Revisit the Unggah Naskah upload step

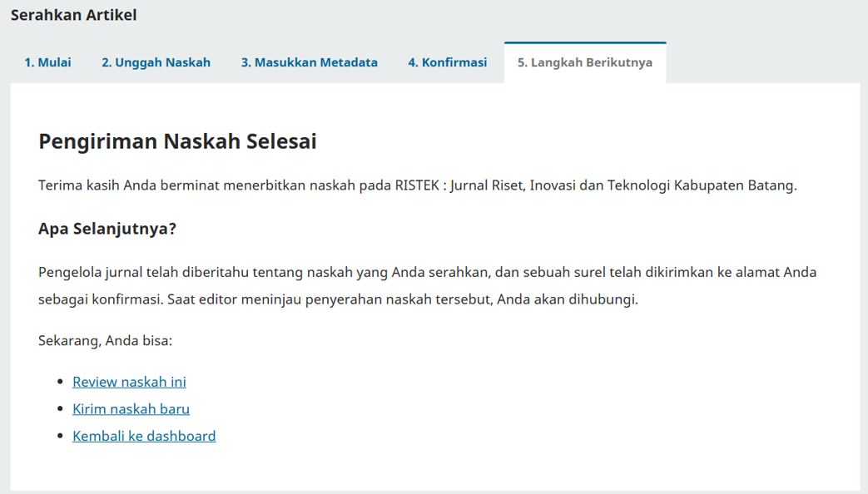(156, 62)
